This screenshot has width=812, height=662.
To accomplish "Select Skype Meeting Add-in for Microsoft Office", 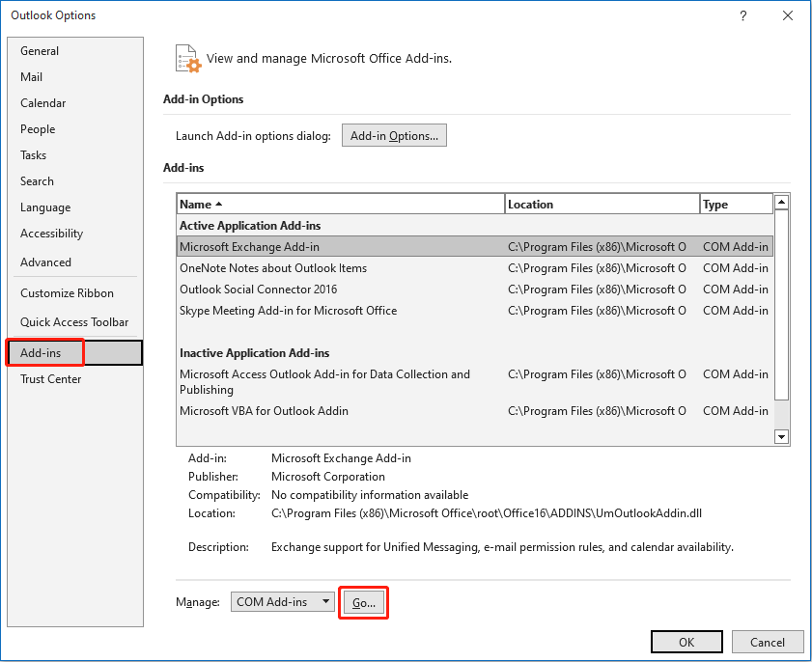I will pyautogui.click(x=474, y=311).
